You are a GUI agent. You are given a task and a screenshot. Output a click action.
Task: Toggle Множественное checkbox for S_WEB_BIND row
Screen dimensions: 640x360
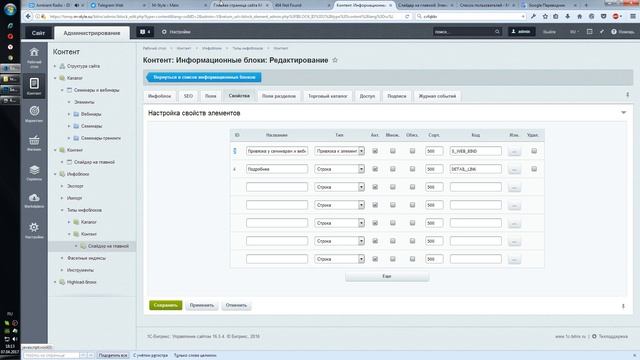click(393, 151)
